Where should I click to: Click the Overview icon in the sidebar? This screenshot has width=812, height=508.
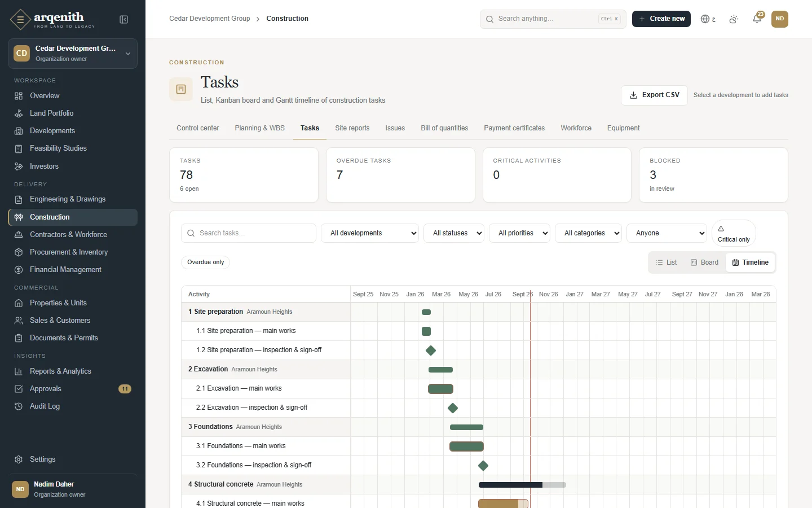[x=19, y=96]
